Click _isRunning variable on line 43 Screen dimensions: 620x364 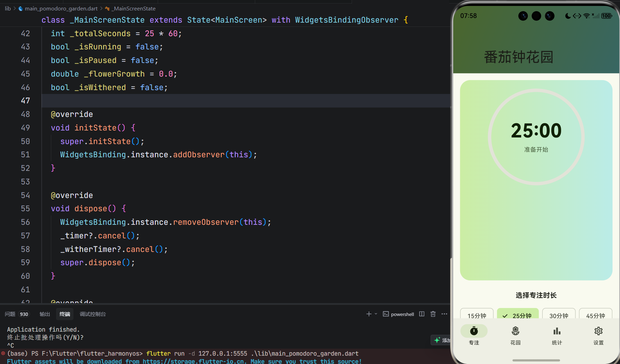(x=98, y=47)
